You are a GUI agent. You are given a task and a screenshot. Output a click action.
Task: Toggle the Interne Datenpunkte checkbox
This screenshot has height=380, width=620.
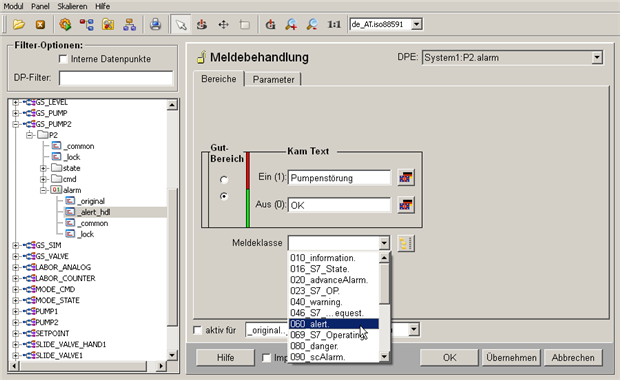[x=63, y=59]
